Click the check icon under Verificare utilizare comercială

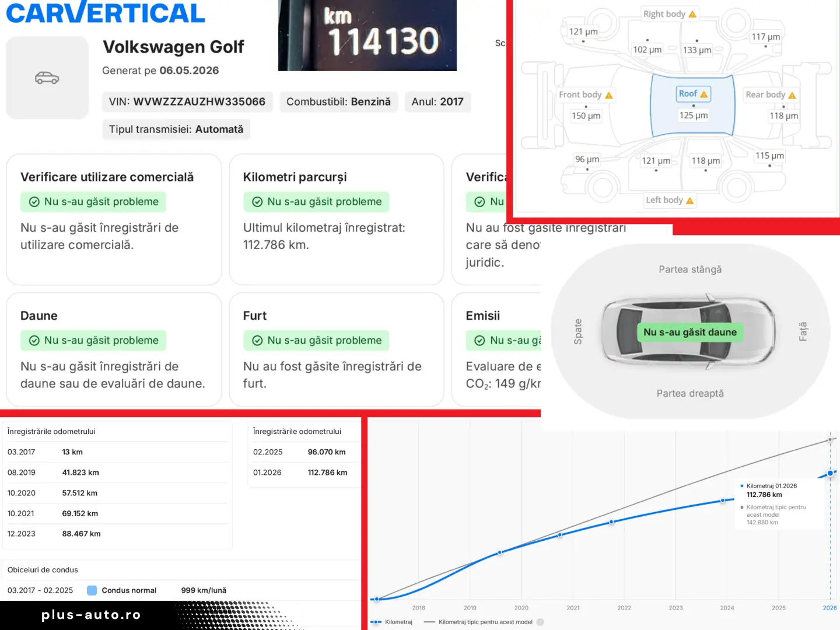[x=34, y=202]
